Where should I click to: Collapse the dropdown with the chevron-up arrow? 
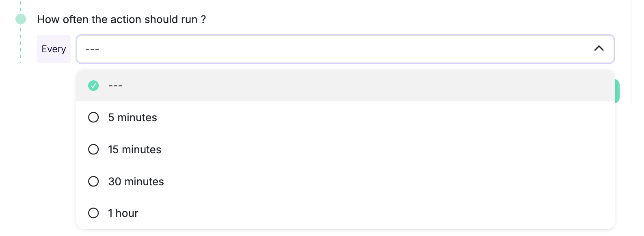[599, 49]
